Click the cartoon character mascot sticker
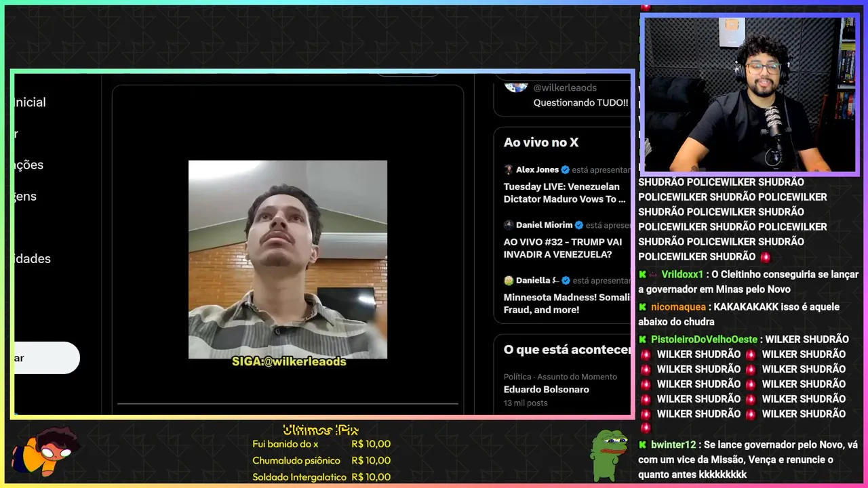This screenshot has height=488, width=868. (46, 451)
